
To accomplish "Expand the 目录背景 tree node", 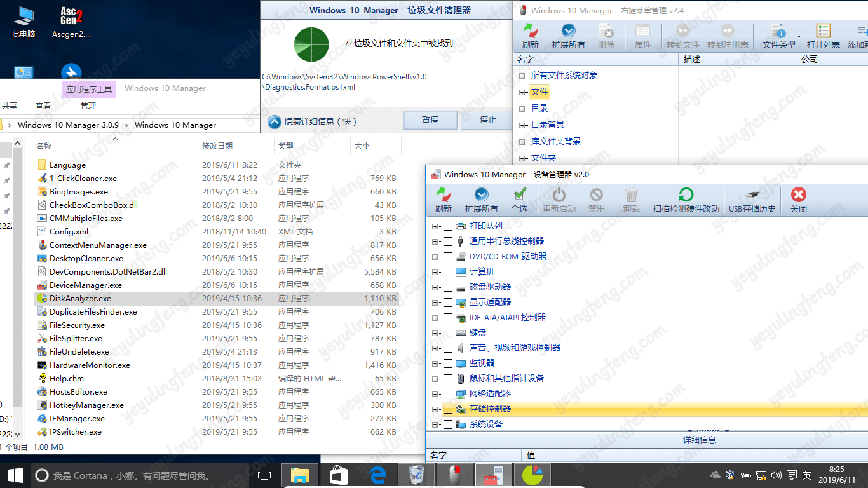I will pos(522,125).
